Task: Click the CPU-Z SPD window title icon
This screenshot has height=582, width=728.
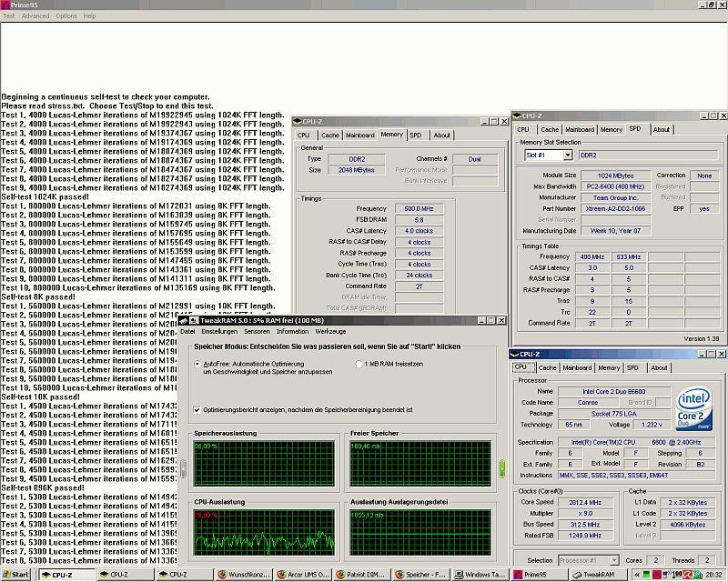Action: 517,115
